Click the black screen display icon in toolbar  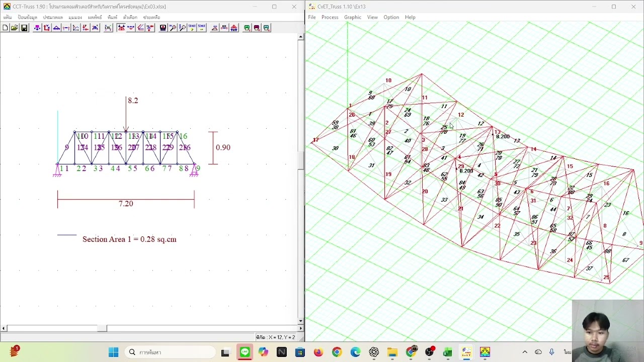click(163, 28)
